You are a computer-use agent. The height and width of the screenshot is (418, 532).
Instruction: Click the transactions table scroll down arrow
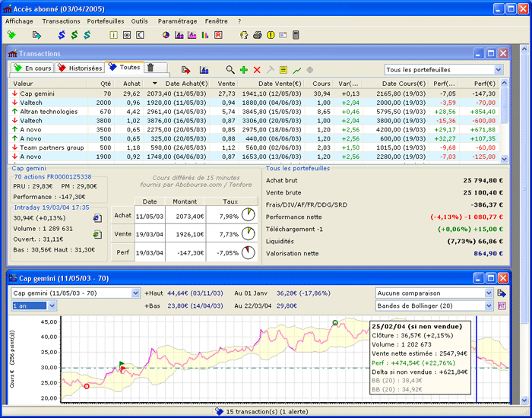(504, 159)
